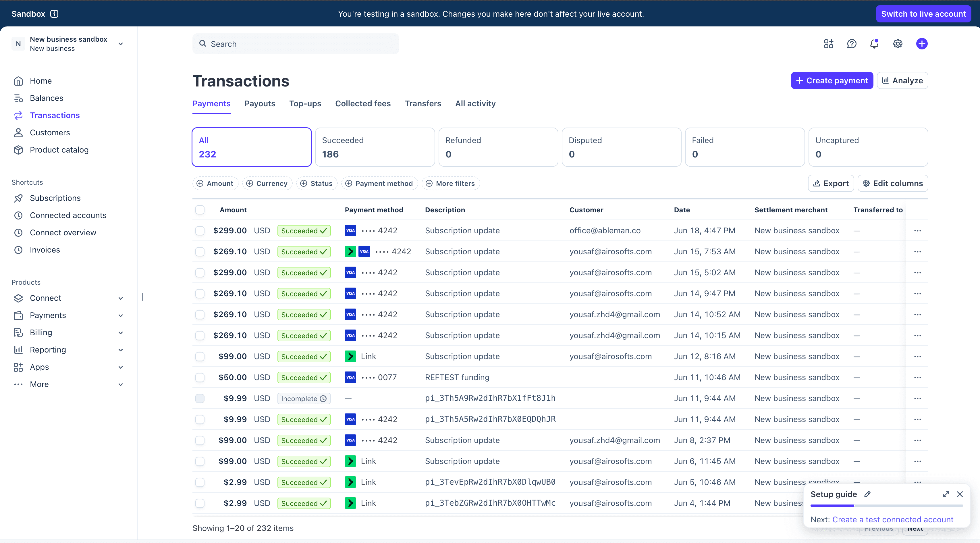Click the Export button

[x=831, y=183]
